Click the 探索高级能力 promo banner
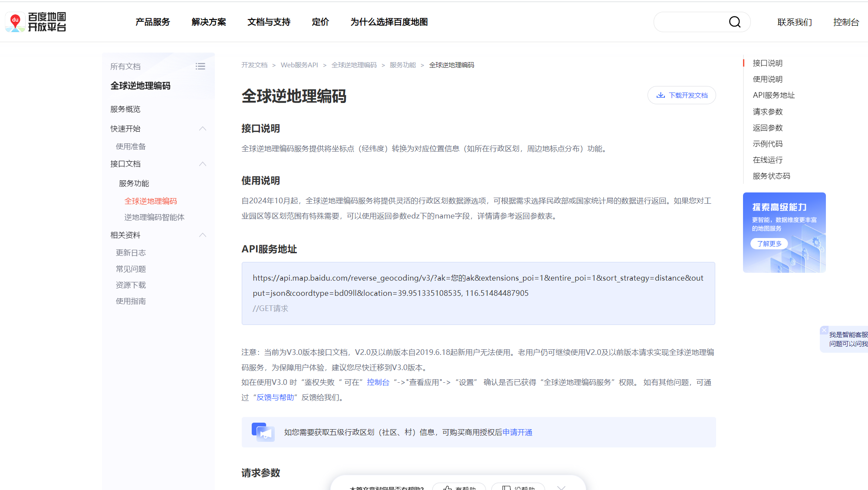This screenshot has height=490, width=868. pos(784,232)
